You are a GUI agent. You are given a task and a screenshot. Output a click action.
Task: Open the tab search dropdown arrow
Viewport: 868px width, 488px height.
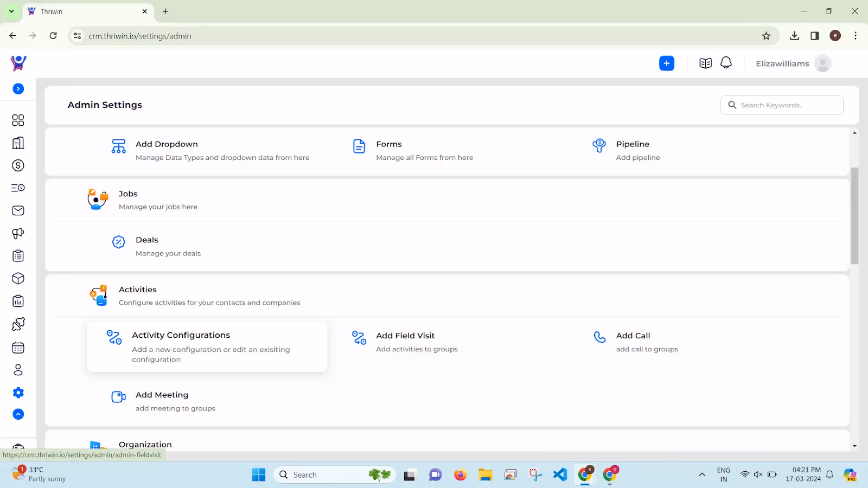[11, 11]
